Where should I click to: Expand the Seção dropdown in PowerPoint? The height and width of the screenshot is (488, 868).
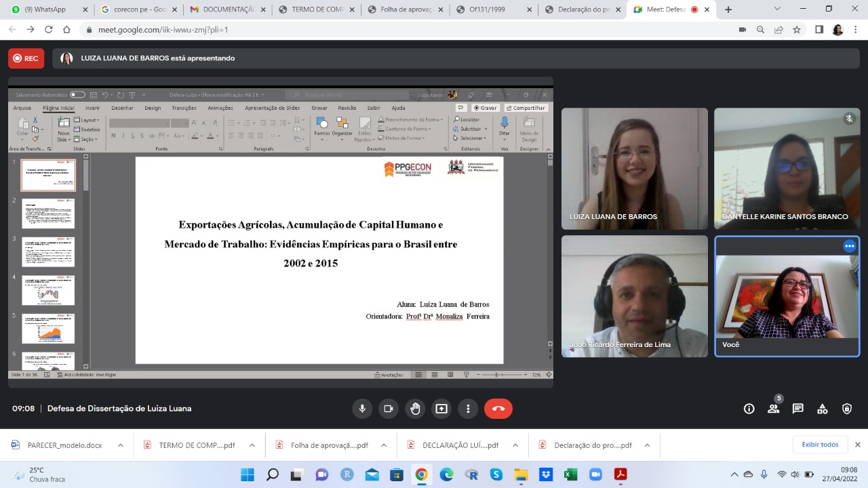[x=86, y=139]
